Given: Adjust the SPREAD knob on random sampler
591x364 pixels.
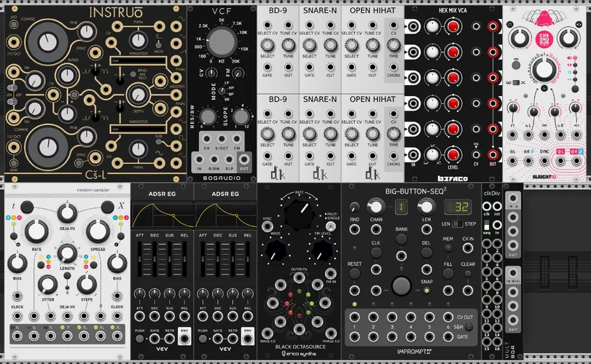Looking at the screenshot, I should (x=98, y=232).
